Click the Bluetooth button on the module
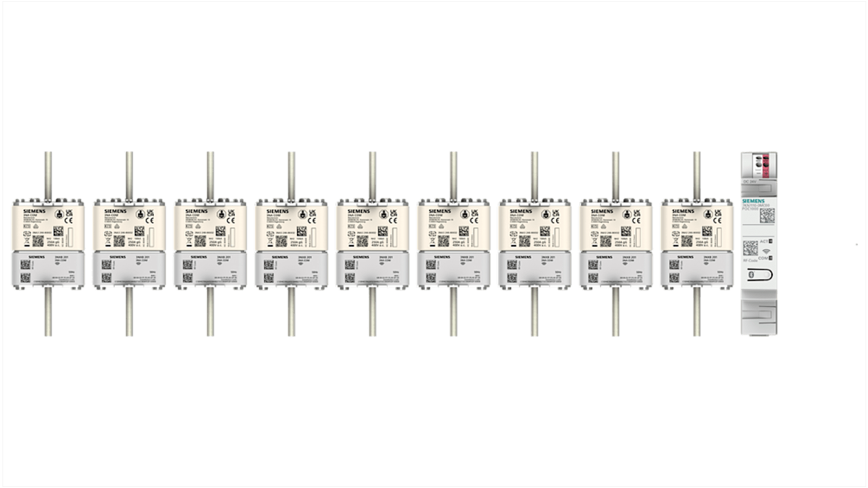Screen dimensions: 868x488 pyautogui.click(x=760, y=275)
